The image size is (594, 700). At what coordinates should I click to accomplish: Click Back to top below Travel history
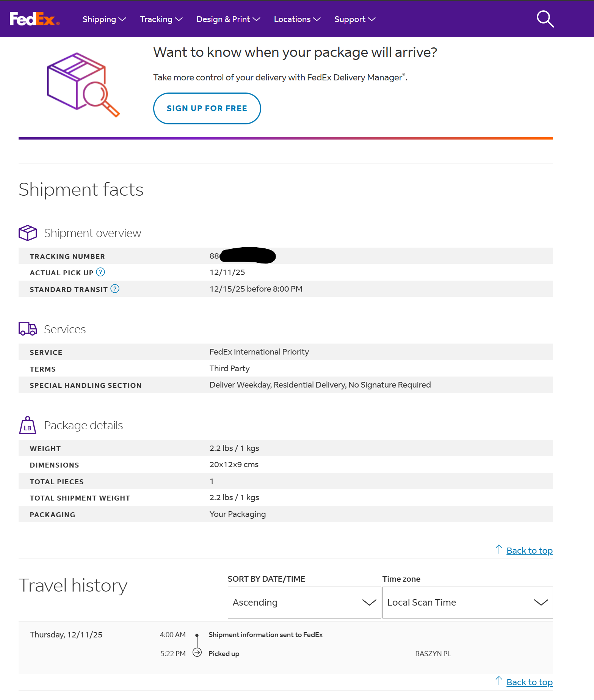tap(529, 682)
